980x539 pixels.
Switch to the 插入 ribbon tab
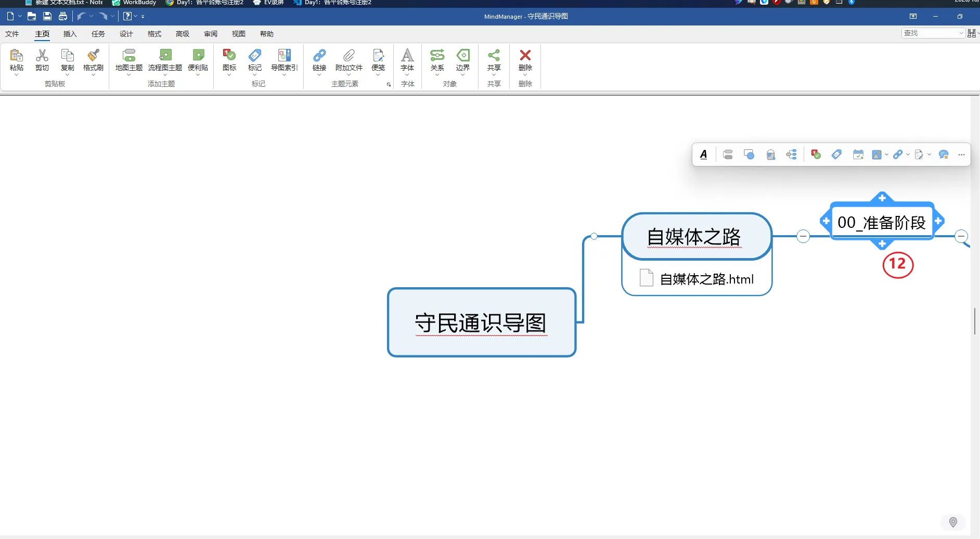click(70, 34)
